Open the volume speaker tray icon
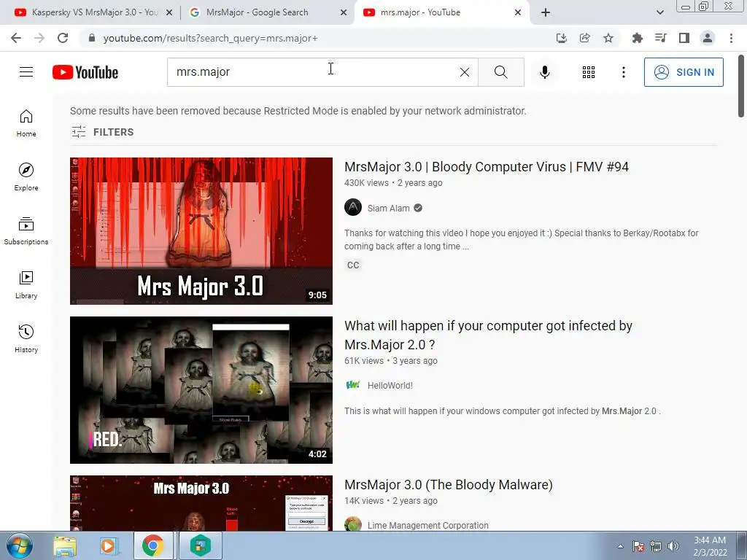Image resolution: width=747 pixels, height=560 pixels. coord(673,546)
